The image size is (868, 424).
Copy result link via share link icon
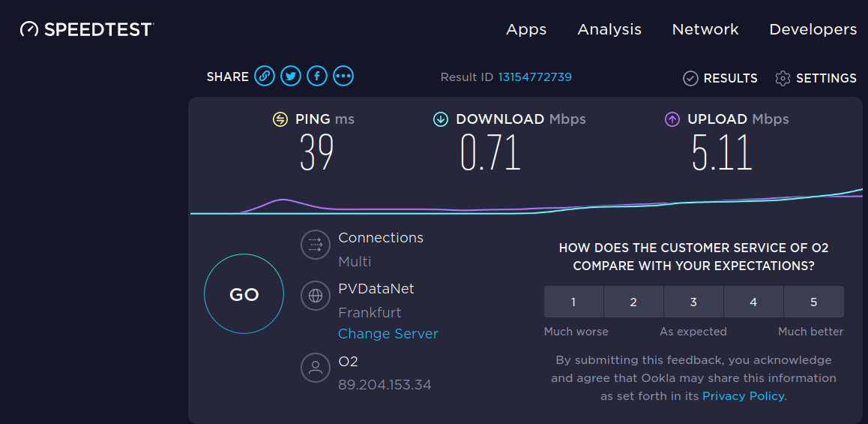265,77
